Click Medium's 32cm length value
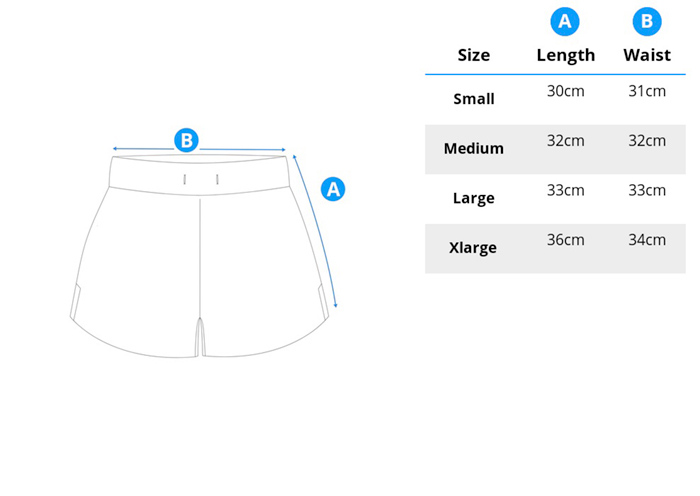The height and width of the screenshot is (496, 700). tap(566, 141)
